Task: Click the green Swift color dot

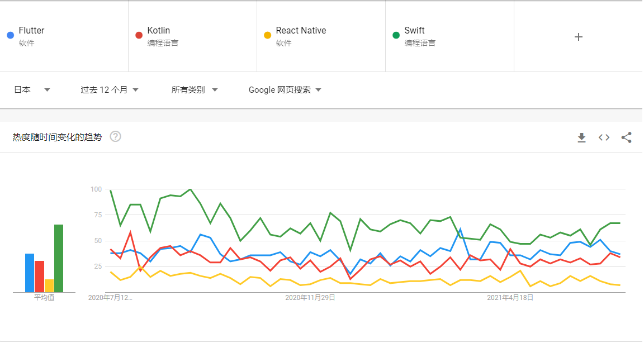Action: coord(396,35)
